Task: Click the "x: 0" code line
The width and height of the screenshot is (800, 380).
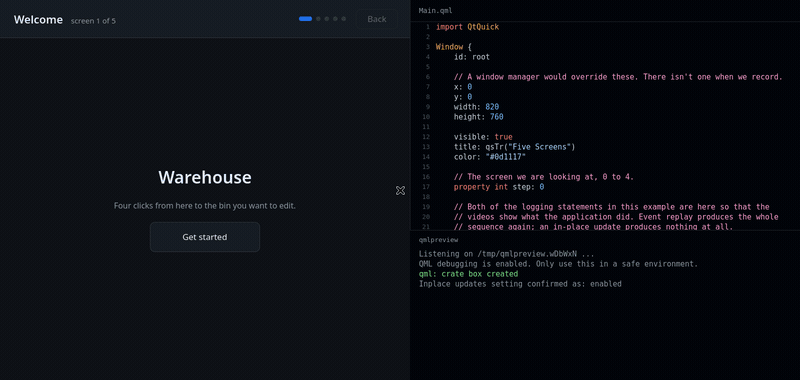Action: (463, 87)
